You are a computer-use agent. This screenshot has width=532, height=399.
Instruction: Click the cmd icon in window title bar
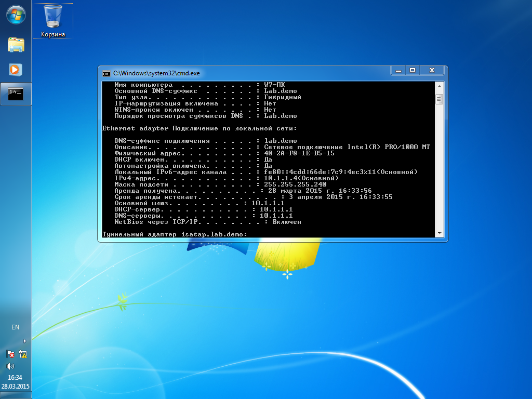[x=107, y=74]
